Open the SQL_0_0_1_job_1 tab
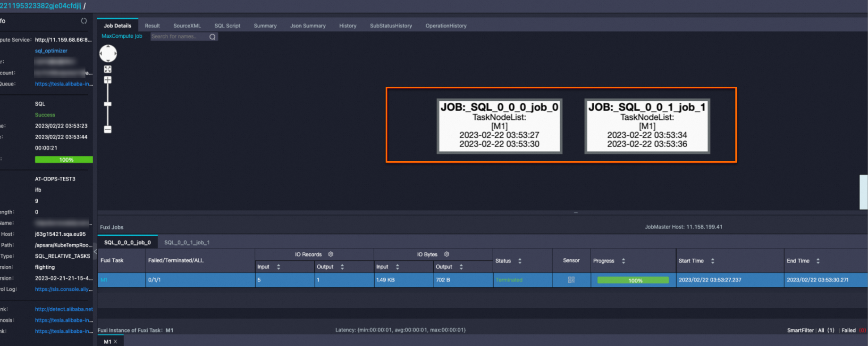868x346 pixels. pyautogui.click(x=187, y=243)
